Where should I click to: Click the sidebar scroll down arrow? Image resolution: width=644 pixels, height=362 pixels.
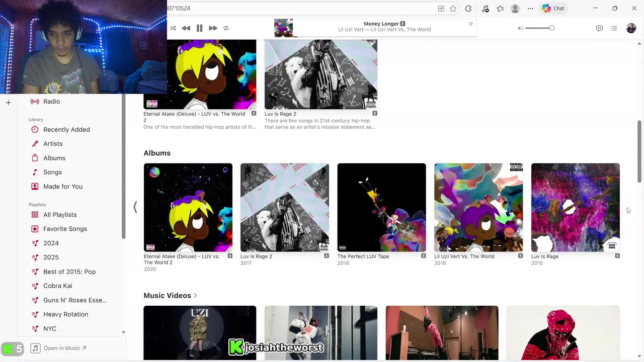[123, 332]
